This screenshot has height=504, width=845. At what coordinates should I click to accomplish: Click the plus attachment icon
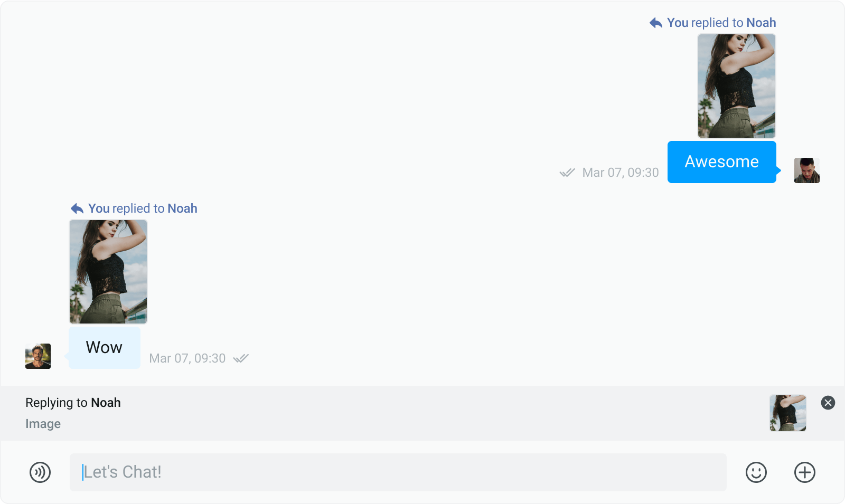[x=804, y=472]
